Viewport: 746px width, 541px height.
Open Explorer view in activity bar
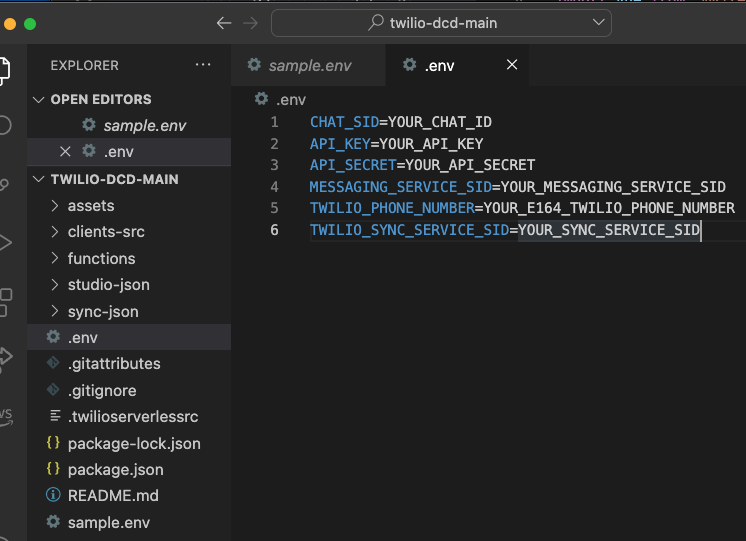point(5,70)
